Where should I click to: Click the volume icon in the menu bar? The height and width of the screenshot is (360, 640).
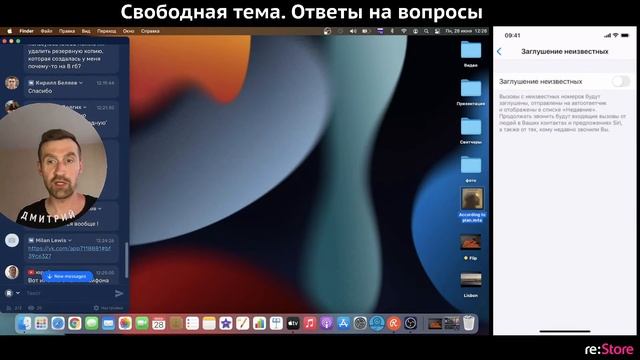click(353, 31)
